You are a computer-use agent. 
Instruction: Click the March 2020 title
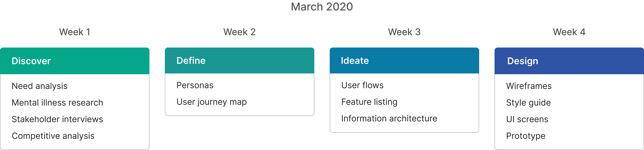click(x=322, y=7)
